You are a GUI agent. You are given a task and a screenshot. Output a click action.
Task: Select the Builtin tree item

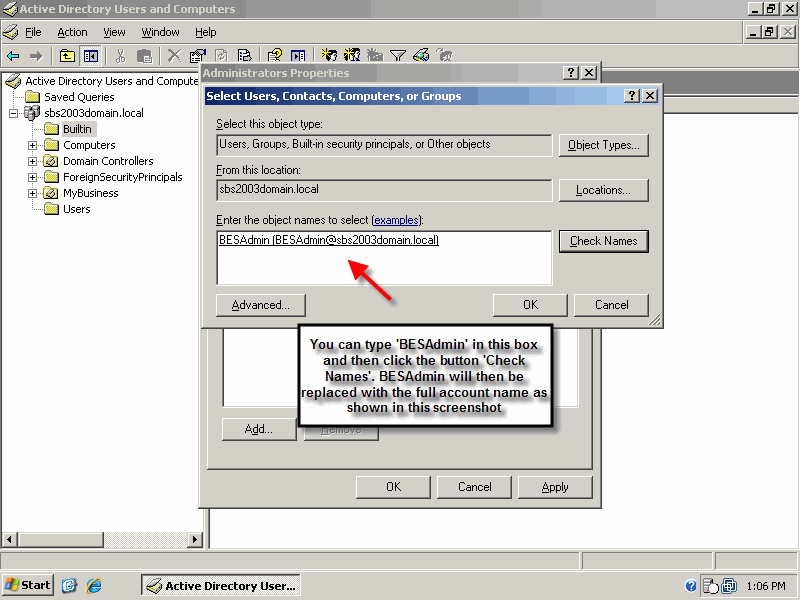tap(77, 129)
